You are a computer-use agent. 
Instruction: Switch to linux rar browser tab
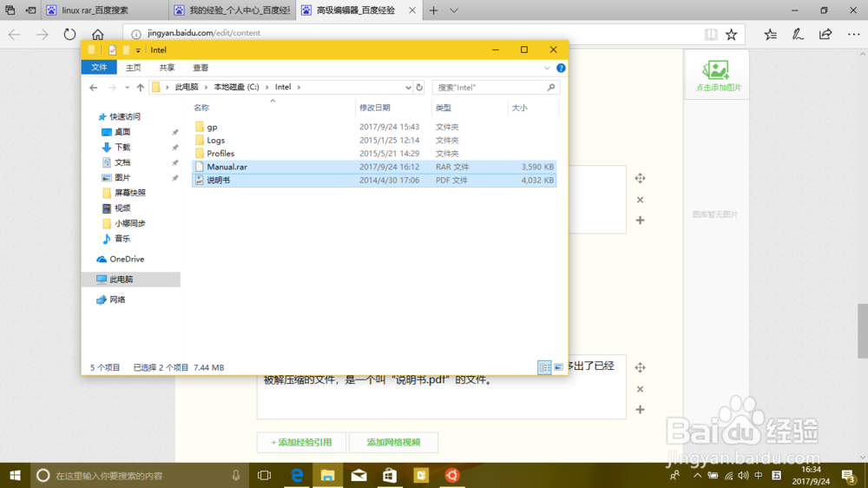coord(105,10)
